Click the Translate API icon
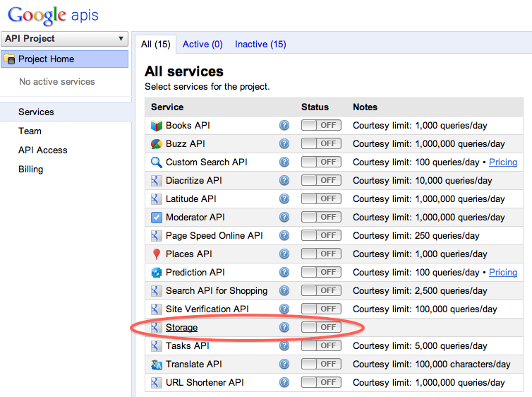Screen dimensions: 532x397 (x=157, y=365)
